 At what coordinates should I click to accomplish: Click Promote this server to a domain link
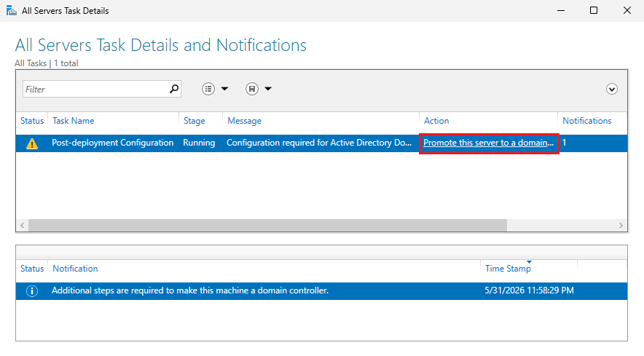point(488,143)
